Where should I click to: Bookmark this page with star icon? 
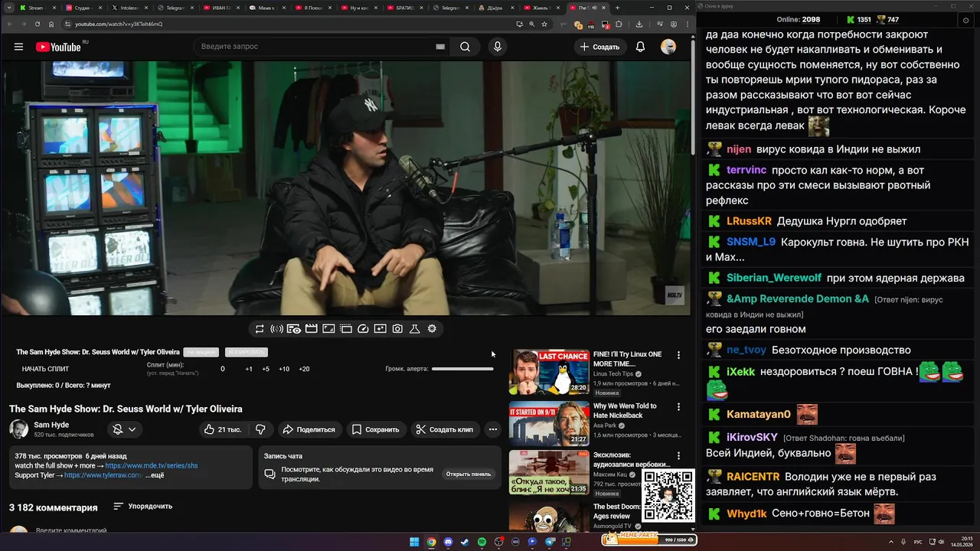(544, 24)
